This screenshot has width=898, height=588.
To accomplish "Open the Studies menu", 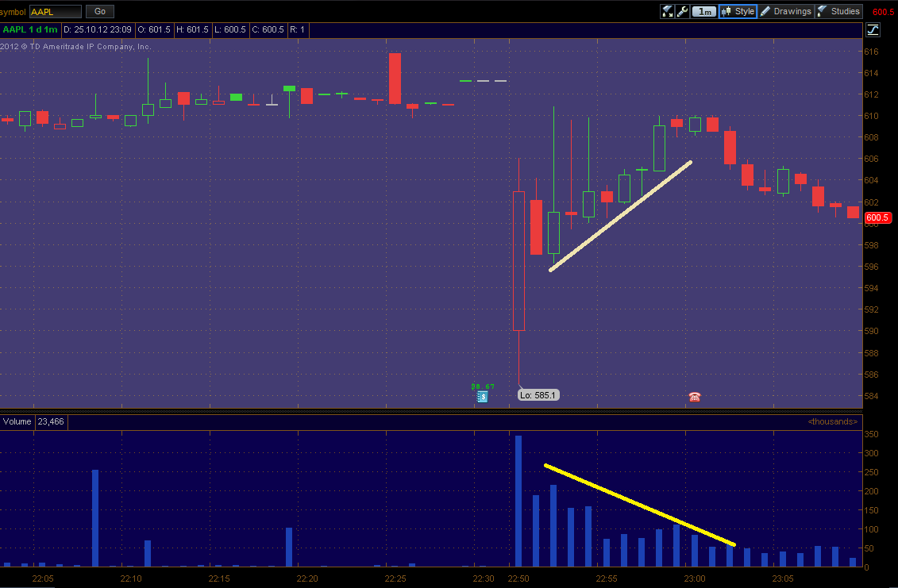I will (838, 11).
